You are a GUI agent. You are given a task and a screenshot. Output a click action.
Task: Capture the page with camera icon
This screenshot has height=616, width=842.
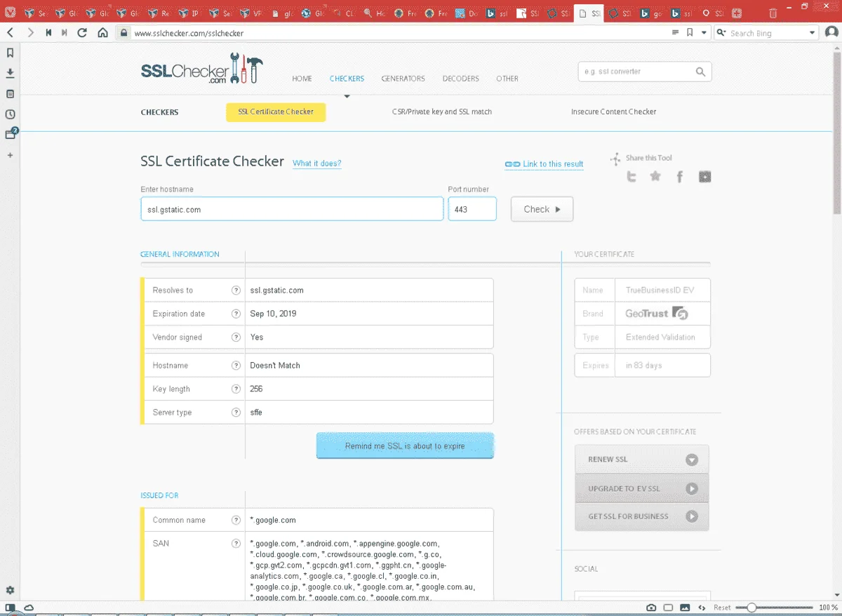coord(651,607)
